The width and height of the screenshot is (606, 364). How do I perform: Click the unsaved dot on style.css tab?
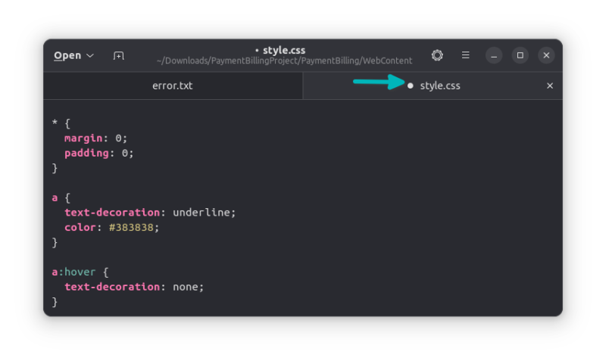(411, 86)
